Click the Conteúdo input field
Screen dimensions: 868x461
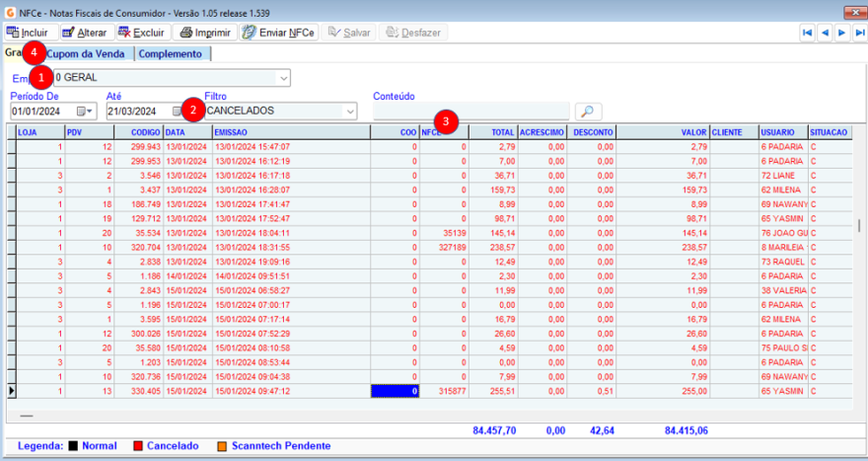point(471,111)
